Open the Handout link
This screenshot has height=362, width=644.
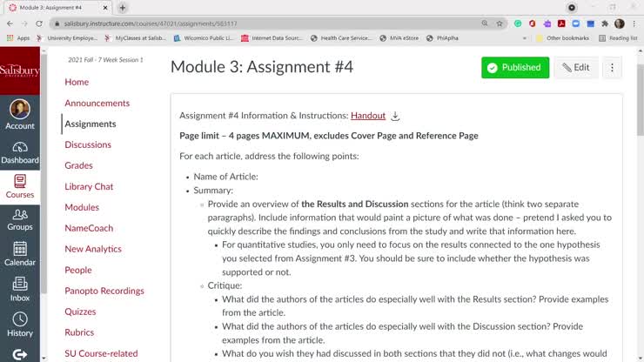[368, 116]
